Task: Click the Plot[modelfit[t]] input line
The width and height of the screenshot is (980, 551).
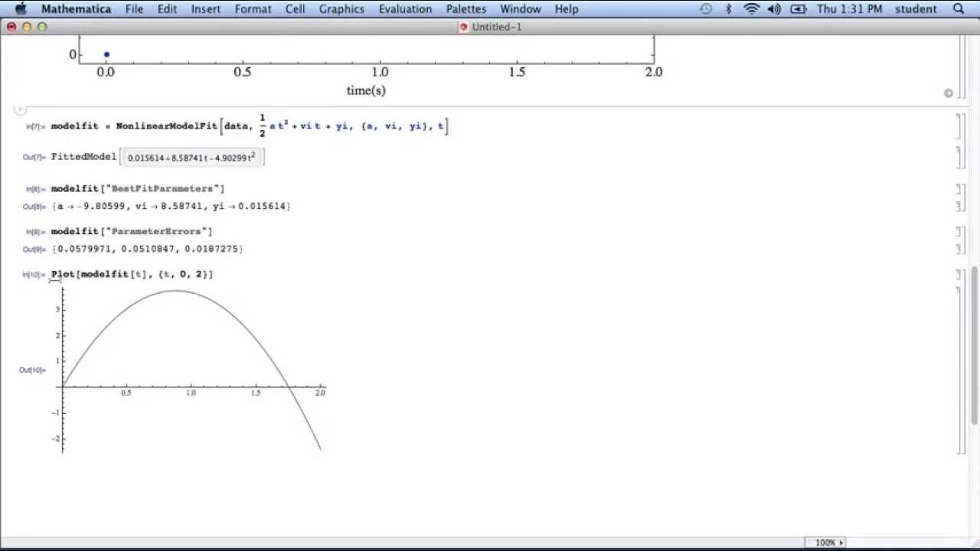Action: [x=132, y=274]
